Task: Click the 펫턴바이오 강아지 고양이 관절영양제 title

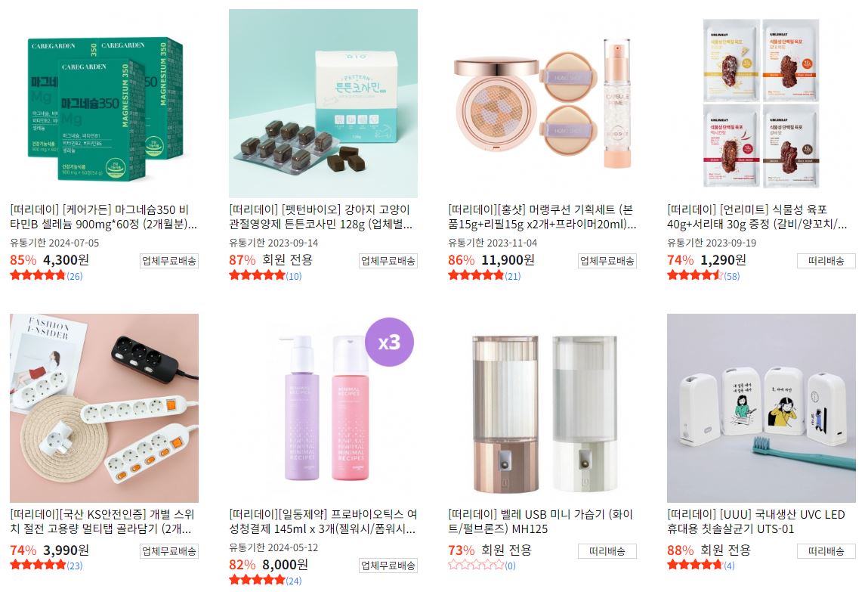Action: (321, 217)
